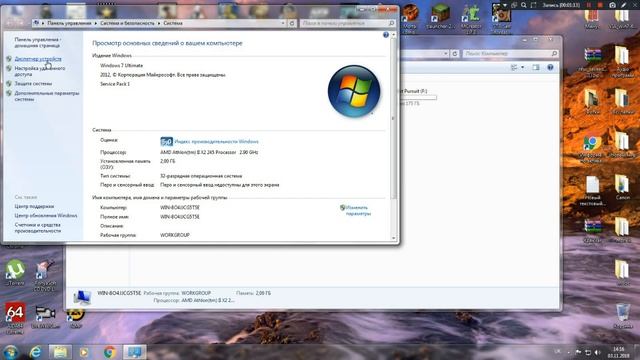Click the recorder region select icon
This screenshot has height=360, width=640.
533,5
